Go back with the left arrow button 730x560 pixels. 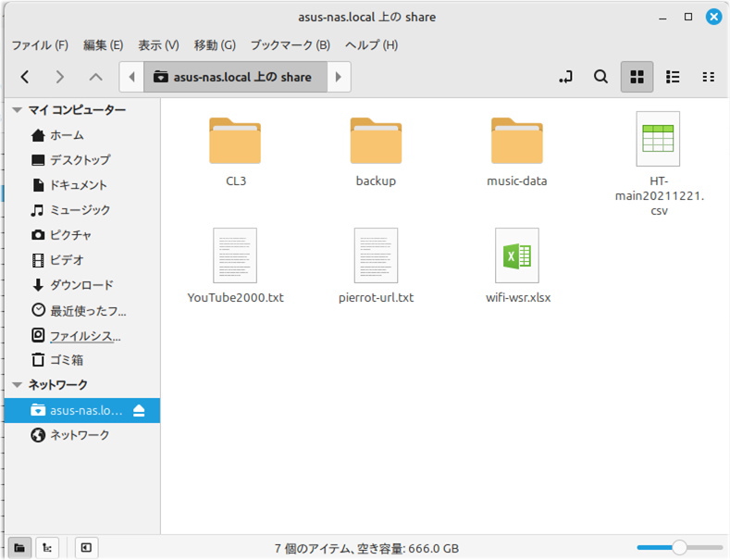tap(25, 77)
